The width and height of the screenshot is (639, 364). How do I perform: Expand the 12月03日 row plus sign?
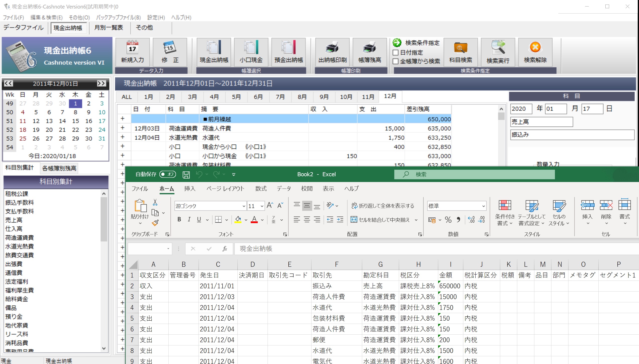122,128
